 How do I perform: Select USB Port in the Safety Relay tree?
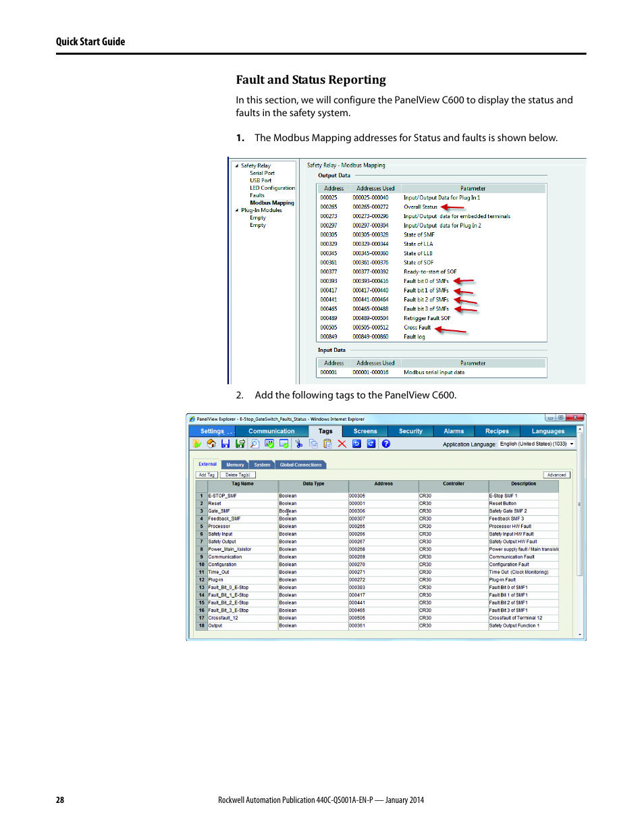(261, 180)
